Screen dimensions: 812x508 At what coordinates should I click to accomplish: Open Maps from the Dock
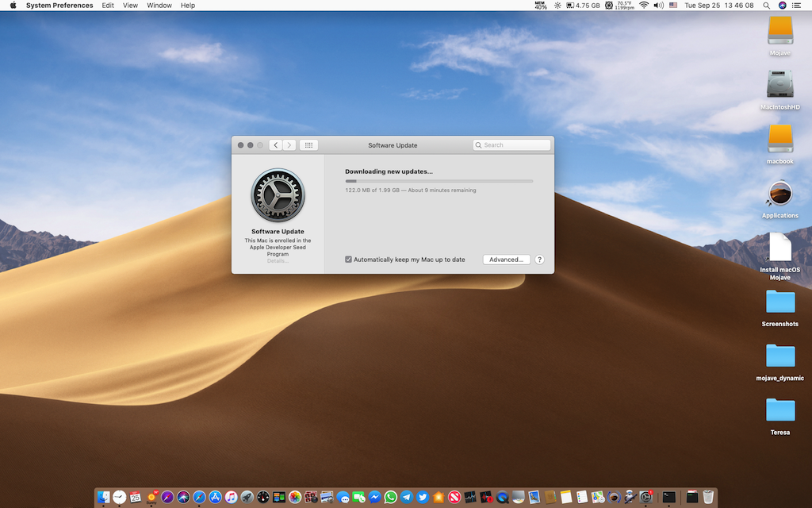[x=598, y=497]
